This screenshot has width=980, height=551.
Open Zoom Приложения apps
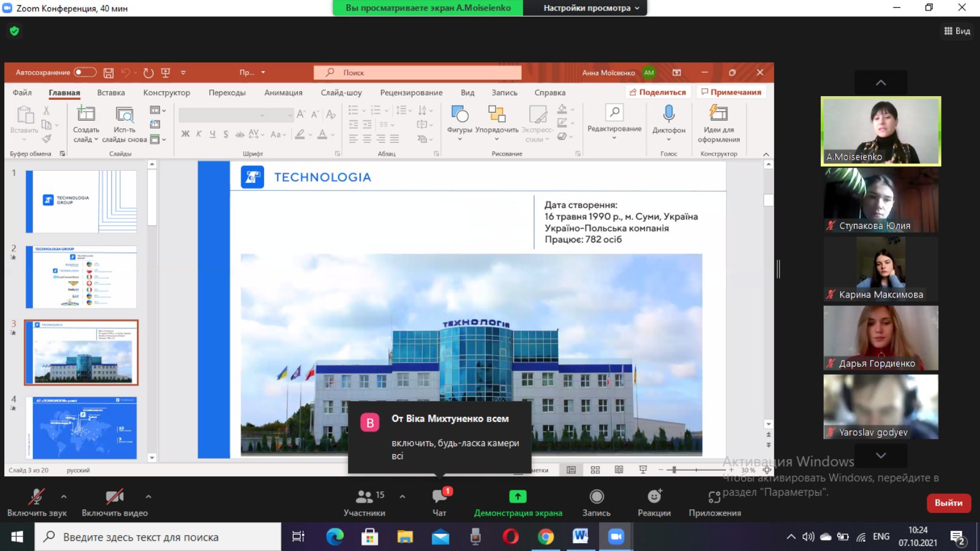[715, 503]
